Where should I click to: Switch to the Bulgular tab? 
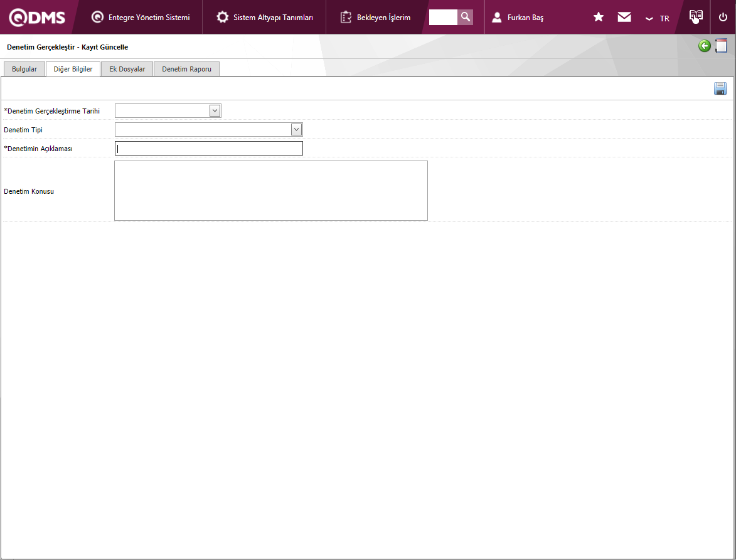coord(24,69)
